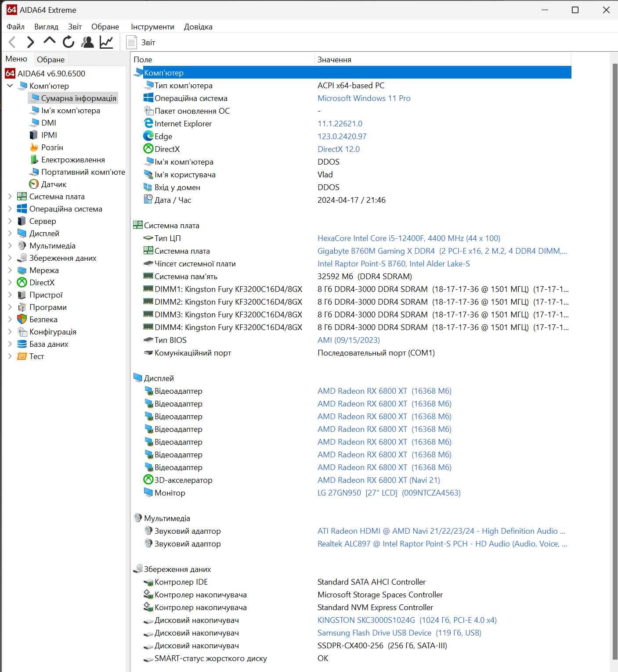This screenshot has width=618, height=672.
Task: Open the Edge version 123.0.2420.97 link
Action: [342, 136]
